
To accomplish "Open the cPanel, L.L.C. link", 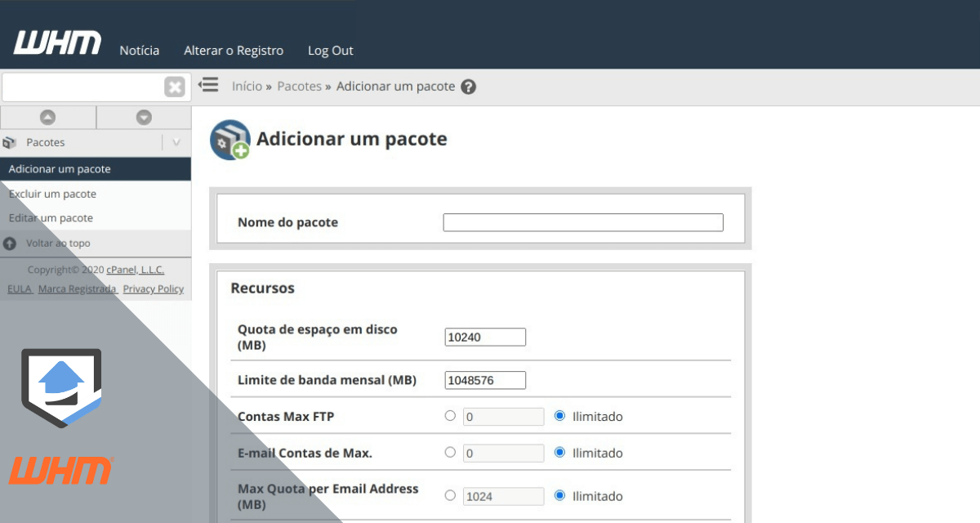I will coord(136,270).
